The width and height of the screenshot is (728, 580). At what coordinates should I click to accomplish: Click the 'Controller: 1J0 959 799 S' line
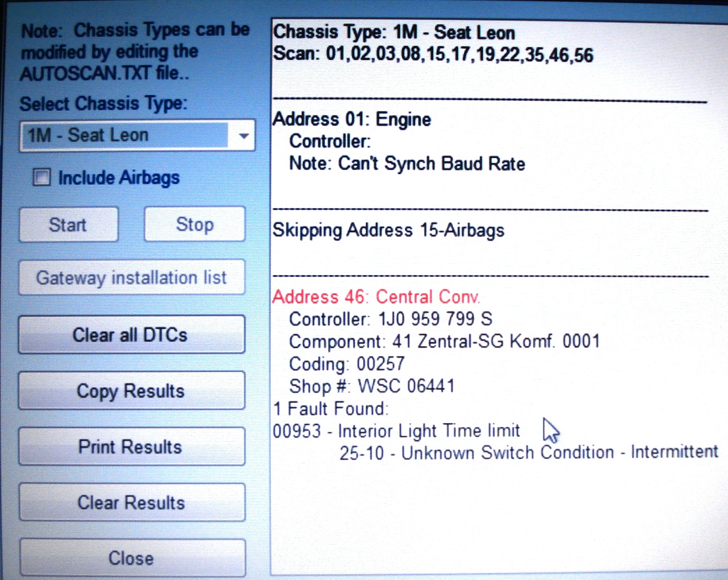pos(391,319)
